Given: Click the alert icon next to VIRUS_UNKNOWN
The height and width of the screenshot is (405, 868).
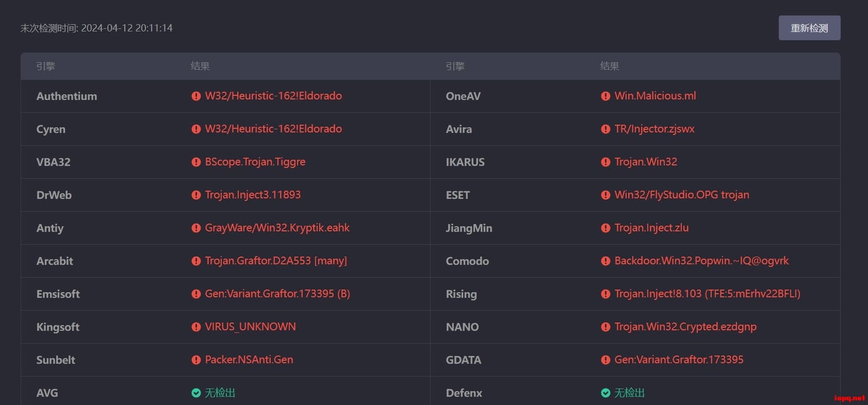Looking at the screenshot, I should [x=196, y=327].
